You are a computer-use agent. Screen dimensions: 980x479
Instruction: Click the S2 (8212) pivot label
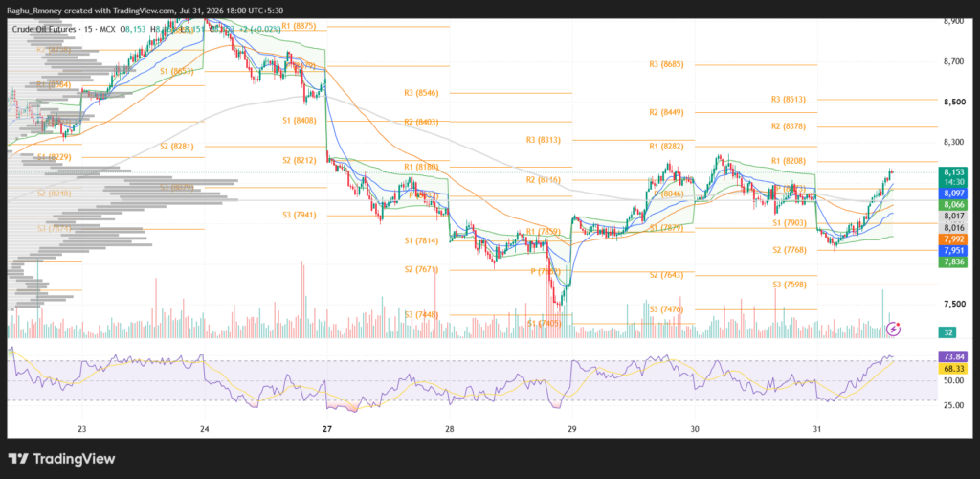point(299,160)
